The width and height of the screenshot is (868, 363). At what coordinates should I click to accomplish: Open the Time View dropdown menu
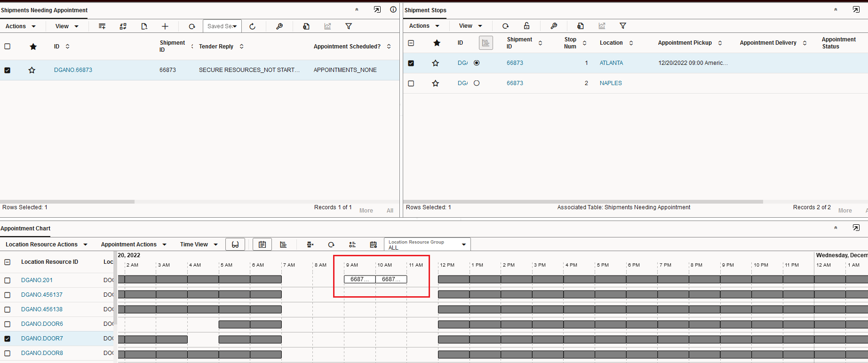199,245
